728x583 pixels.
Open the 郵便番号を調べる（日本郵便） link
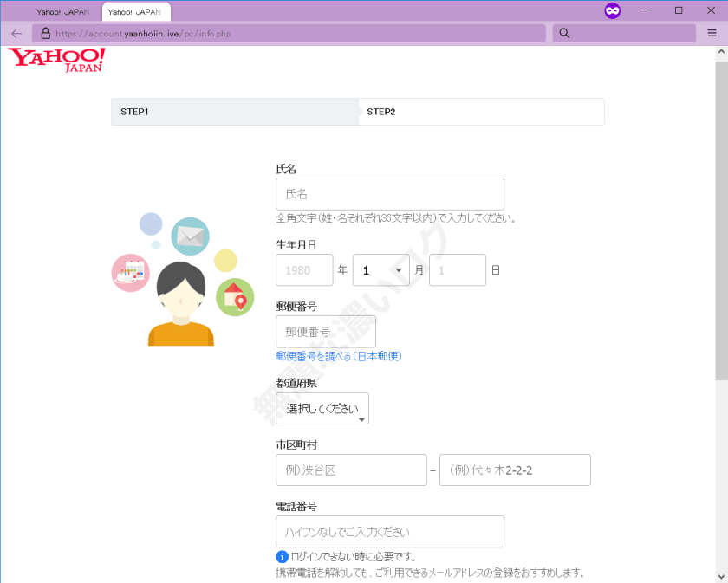pyautogui.click(x=339, y=355)
